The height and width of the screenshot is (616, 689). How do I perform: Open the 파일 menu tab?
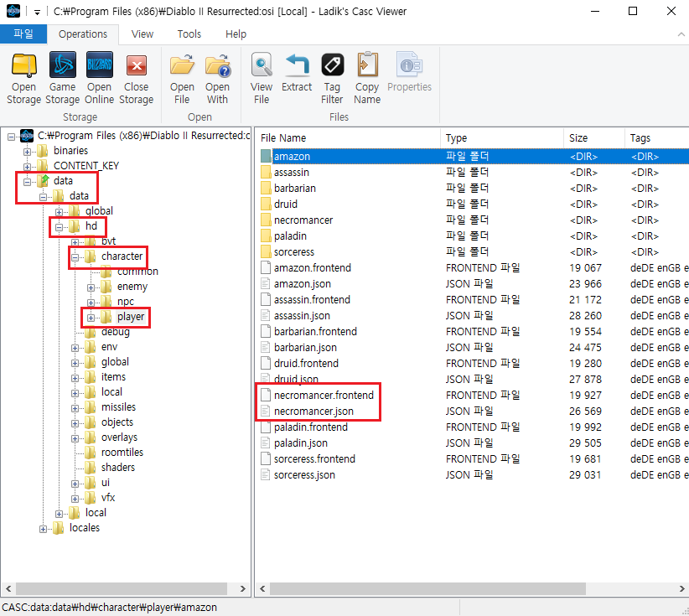tap(23, 34)
